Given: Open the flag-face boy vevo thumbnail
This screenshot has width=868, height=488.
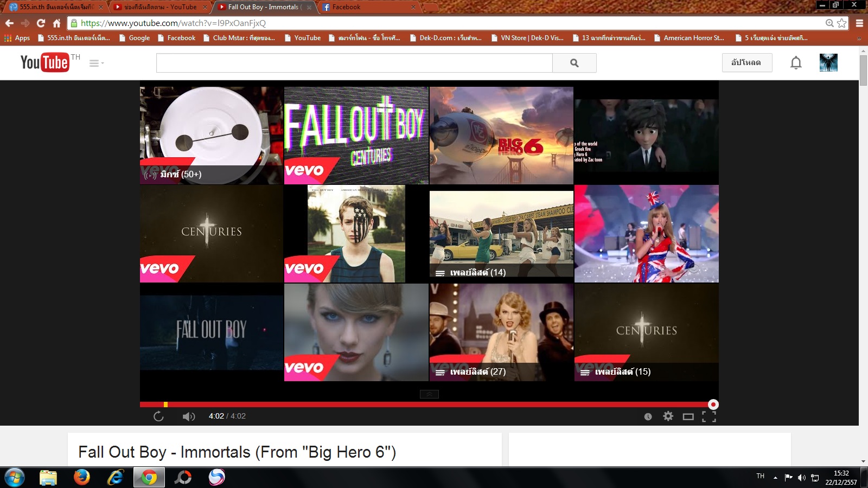Looking at the screenshot, I should click(x=356, y=234).
